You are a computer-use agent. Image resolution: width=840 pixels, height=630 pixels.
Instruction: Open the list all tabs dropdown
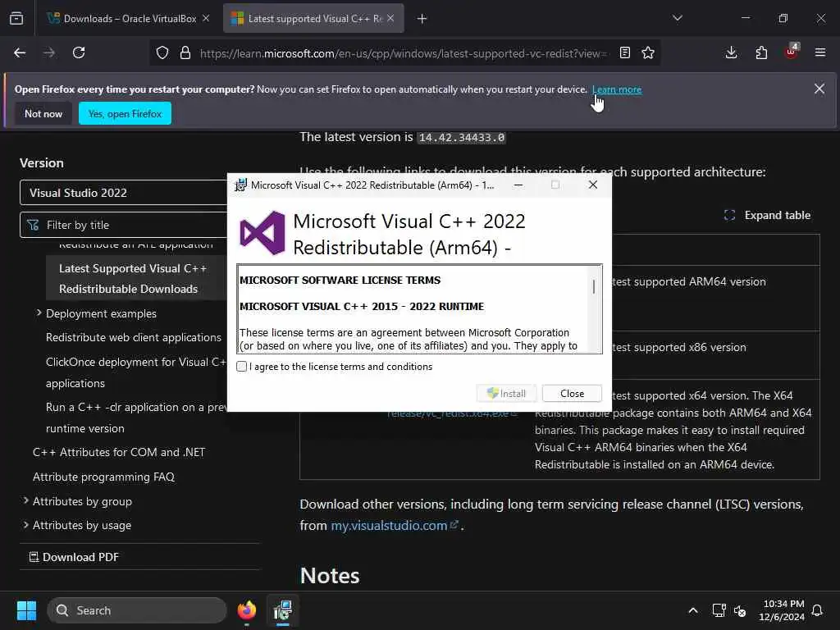tap(678, 18)
